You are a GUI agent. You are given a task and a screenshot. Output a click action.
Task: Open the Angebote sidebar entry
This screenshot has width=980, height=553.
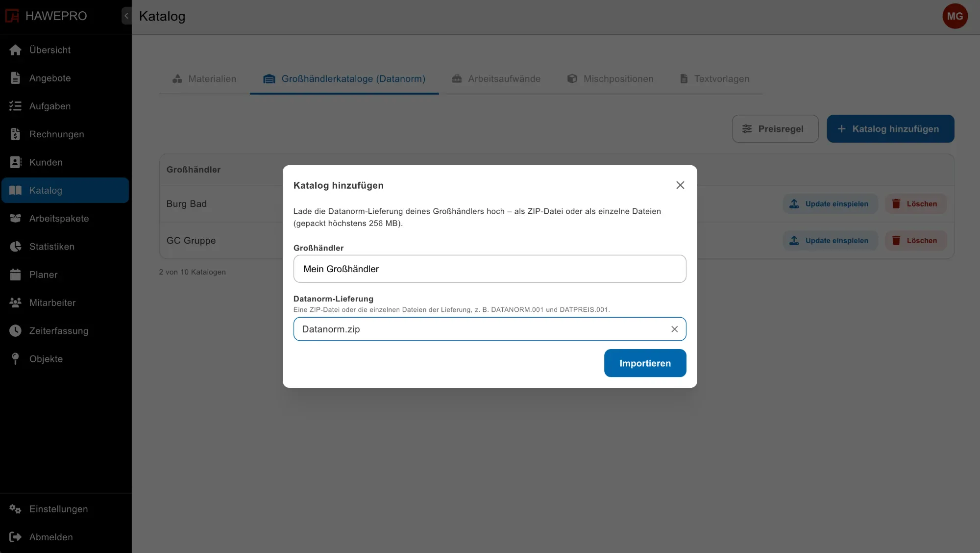[x=65, y=78]
